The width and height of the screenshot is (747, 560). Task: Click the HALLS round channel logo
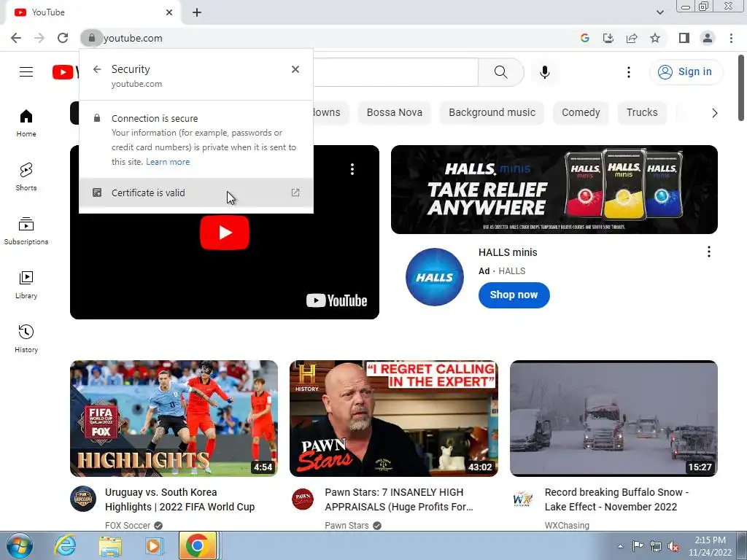[435, 276]
